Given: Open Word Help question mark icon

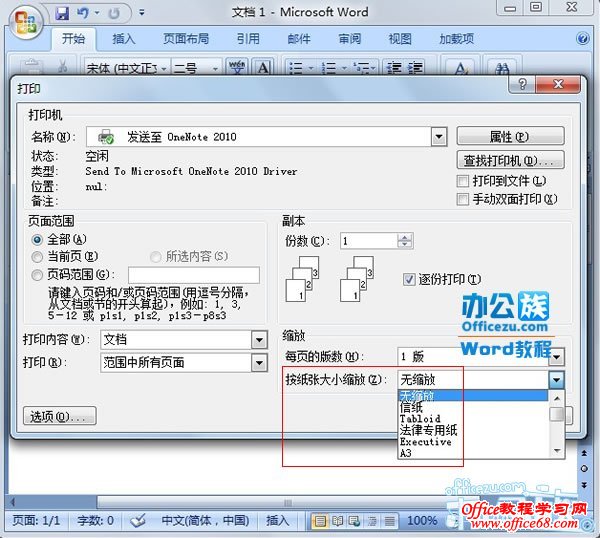Looking at the screenshot, I should tap(582, 38).
